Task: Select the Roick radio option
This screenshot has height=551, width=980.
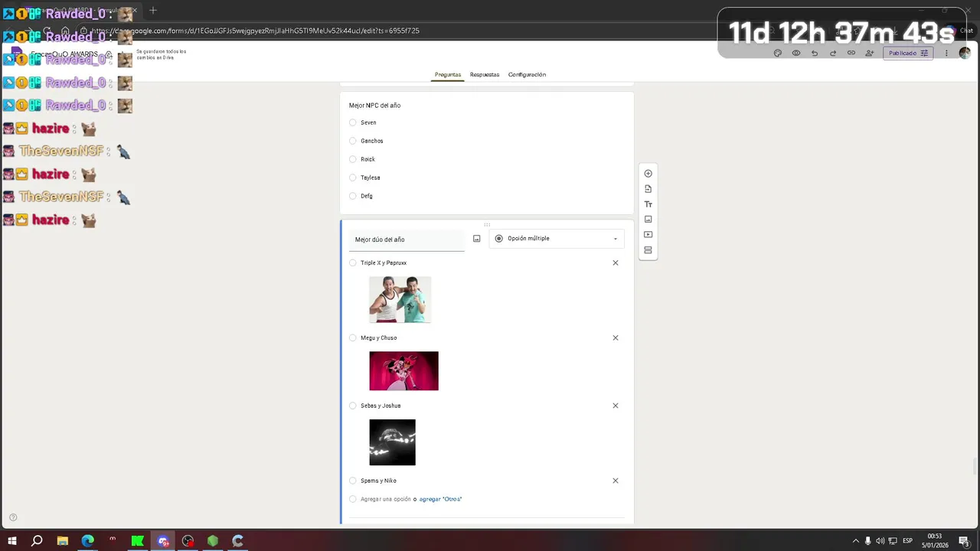Action: [353, 159]
